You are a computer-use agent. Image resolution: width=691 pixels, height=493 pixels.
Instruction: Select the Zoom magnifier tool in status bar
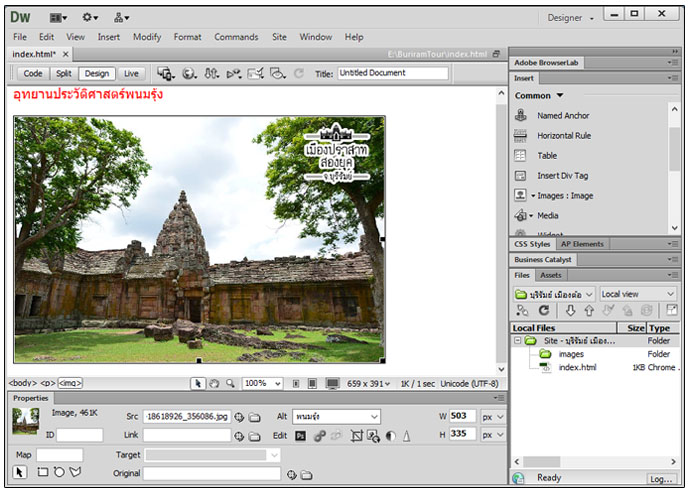tap(230, 383)
